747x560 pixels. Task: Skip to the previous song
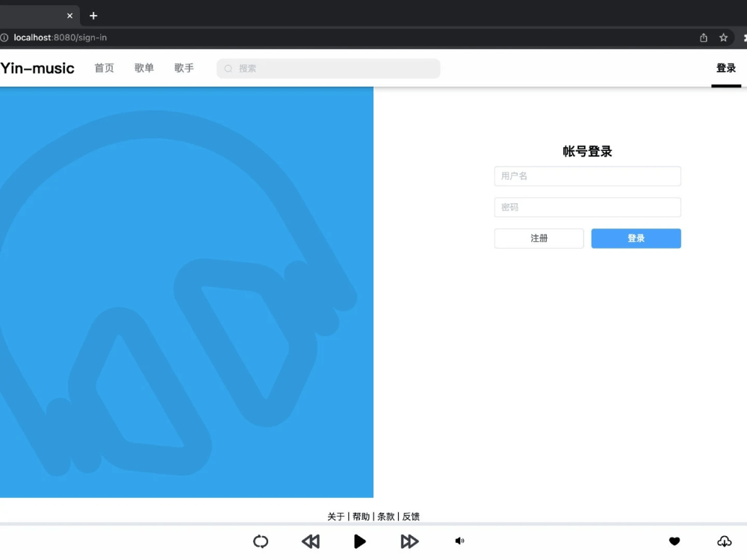click(x=311, y=541)
